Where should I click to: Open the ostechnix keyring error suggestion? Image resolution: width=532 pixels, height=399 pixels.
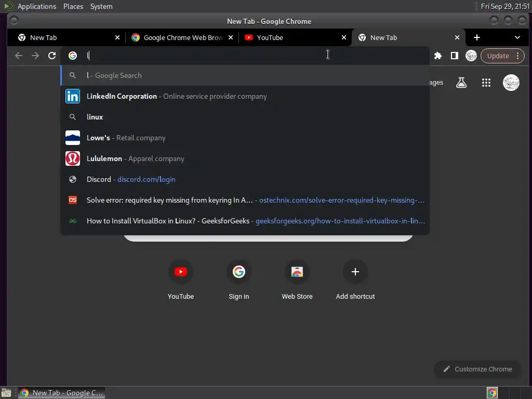coord(245,200)
